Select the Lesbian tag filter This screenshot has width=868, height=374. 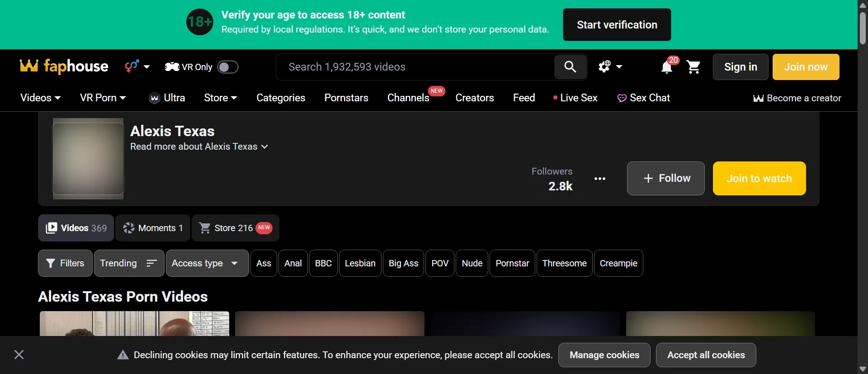[x=360, y=263]
